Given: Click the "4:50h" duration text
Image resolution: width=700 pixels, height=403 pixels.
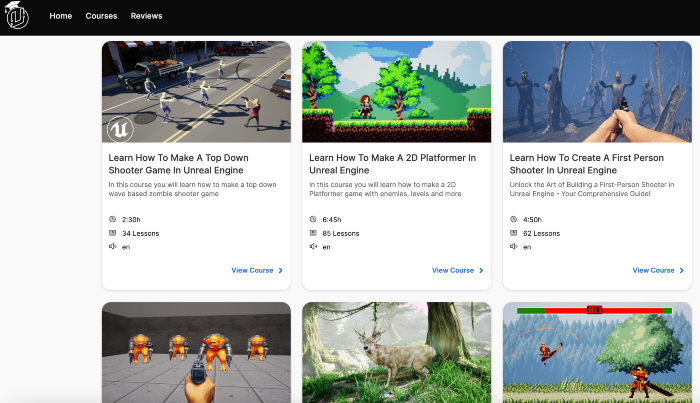Looking at the screenshot, I should pyautogui.click(x=532, y=220).
